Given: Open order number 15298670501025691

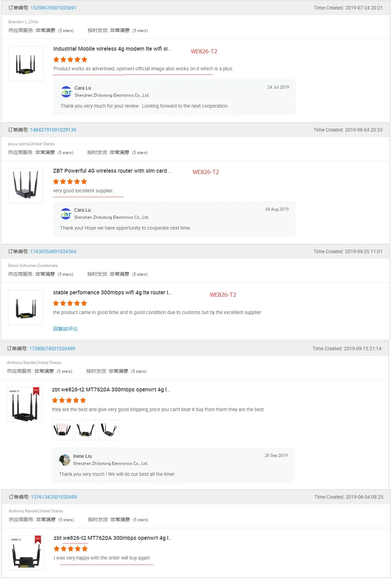Looking at the screenshot, I should pyautogui.click(x=53, y=8).
